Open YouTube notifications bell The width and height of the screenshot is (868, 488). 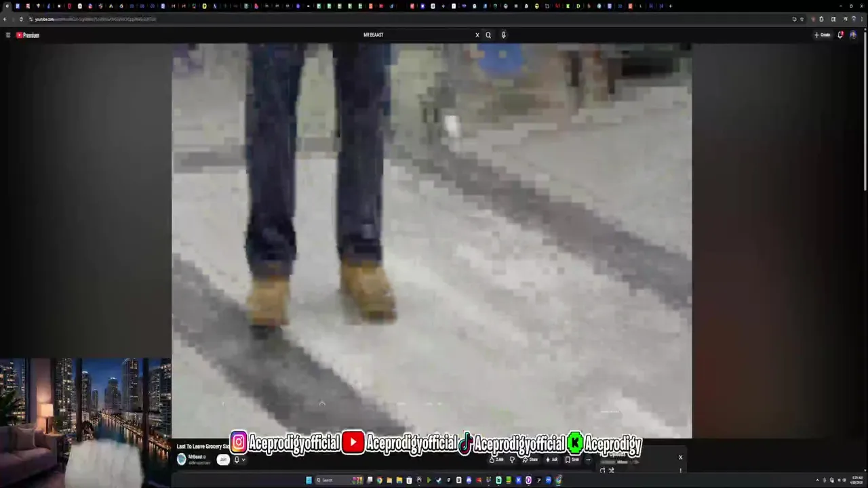[840, 35]
